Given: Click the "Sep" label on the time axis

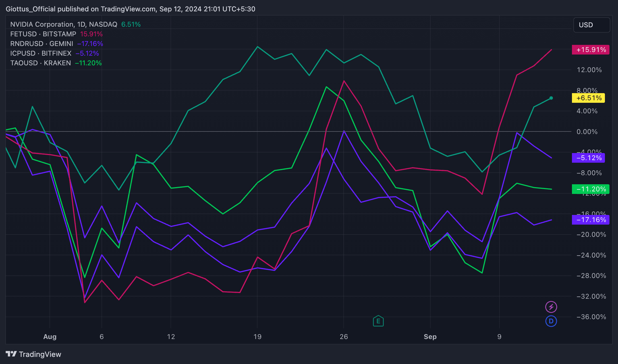Looking at the screenshot, I should pos(430,337).
